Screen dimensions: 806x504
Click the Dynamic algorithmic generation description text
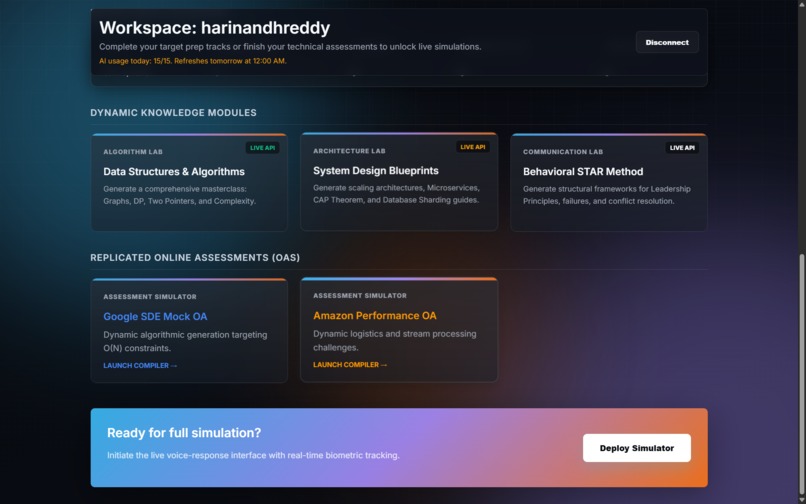pyautogui.click(x=185, y=341)
